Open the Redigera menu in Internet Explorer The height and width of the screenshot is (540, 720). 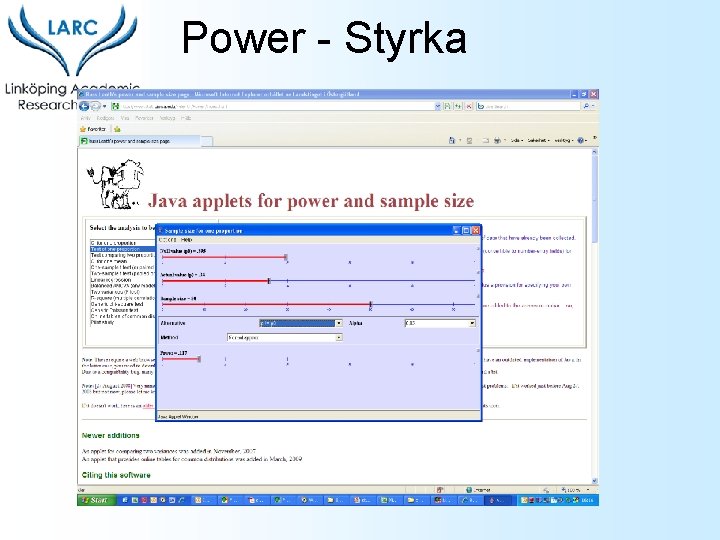click(105, 118)
